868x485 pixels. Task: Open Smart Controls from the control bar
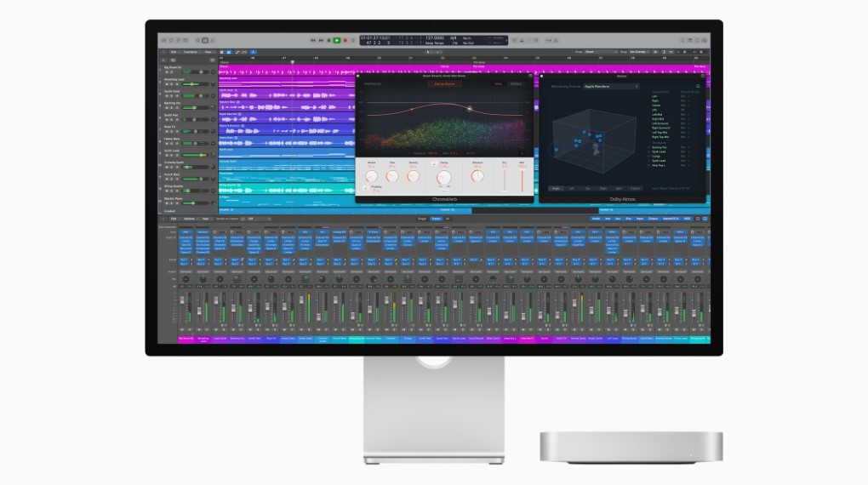pyautogui.click(x=197, y=41)
